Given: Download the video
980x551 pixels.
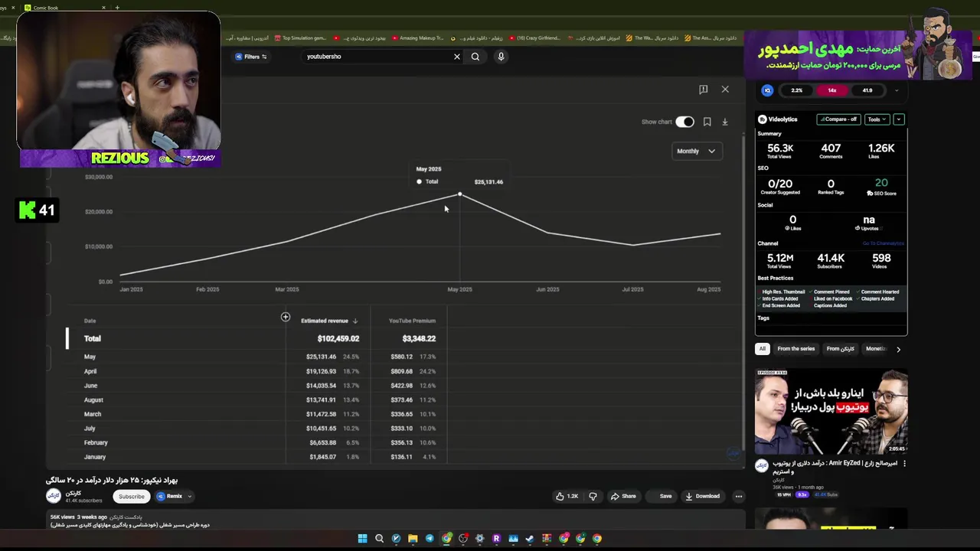Looking at the screenshot, I should tap(702, 496).
